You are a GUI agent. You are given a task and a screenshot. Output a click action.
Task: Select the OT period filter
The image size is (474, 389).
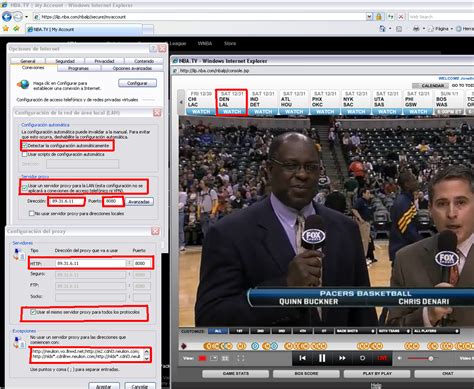pyautogui.click(x=324, y=331)
